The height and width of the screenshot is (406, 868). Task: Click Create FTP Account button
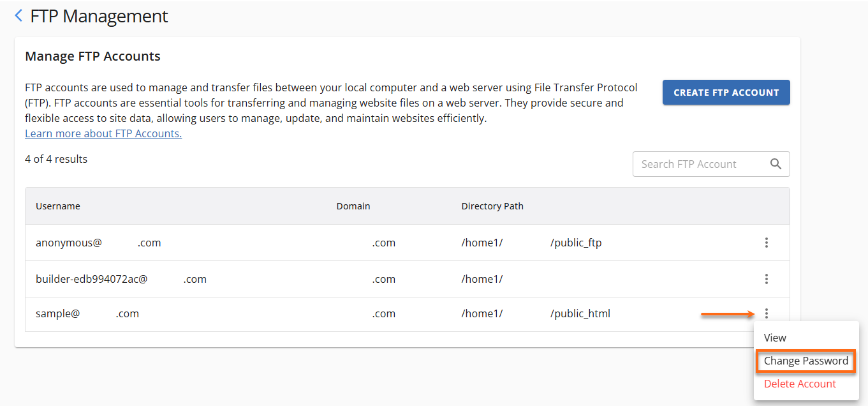[x=726, y=93]
